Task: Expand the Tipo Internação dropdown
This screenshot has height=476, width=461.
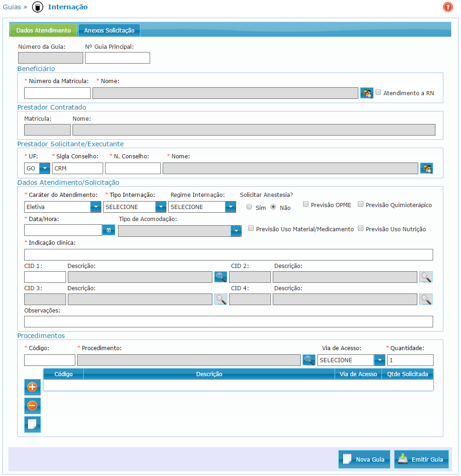Action: (160, 207)
